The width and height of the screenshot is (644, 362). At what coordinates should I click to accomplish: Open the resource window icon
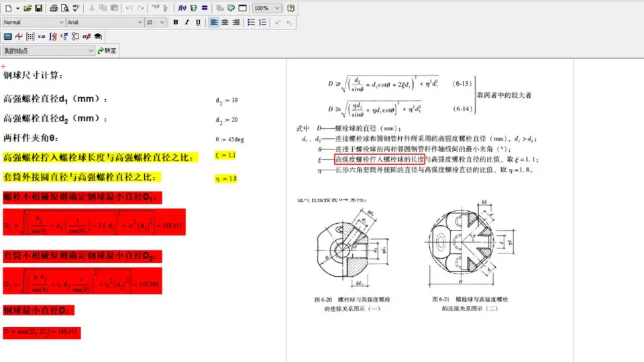click(242, 8)
